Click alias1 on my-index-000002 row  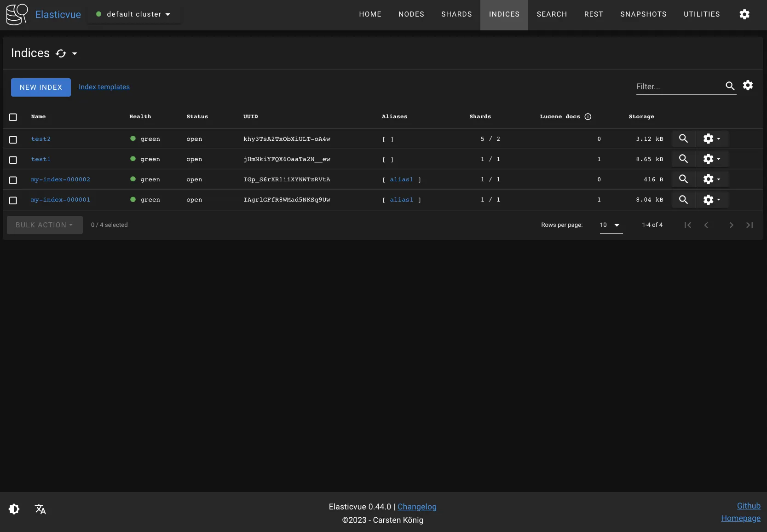pos(402,179)
